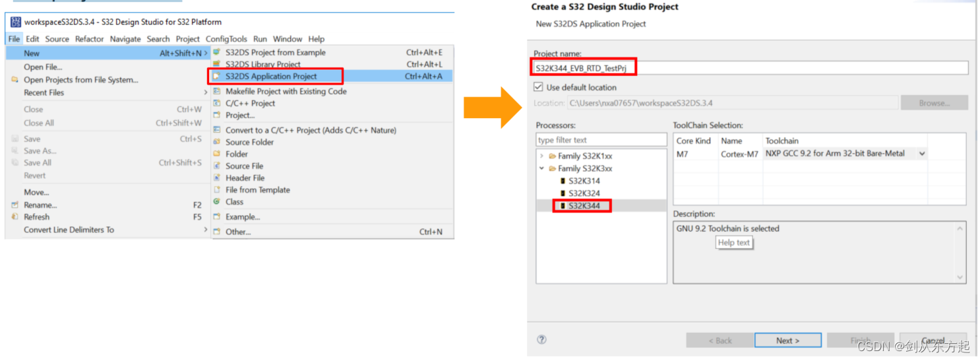Click the Location path field

[732, 103]
